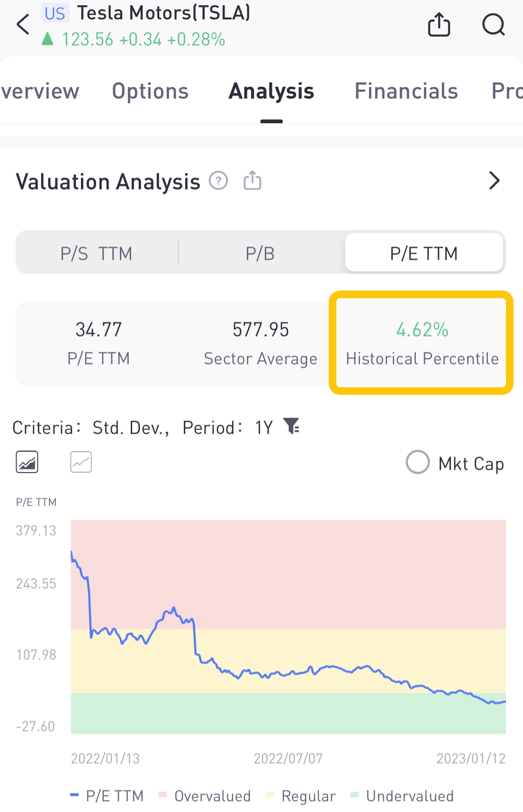Image resolution: width=523 pixels, height=812 pixels.
Task: Tap the Historical Percentile 4.62% box
Action: click(x=422, y=343)
